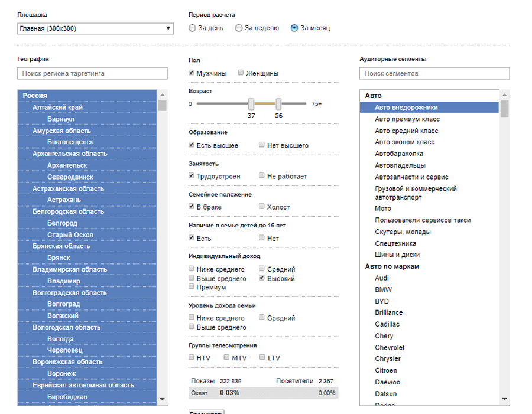Uncheck the Мужчины checkbox
The width and height of the screenshot is (532, 414).
[192, 73]
